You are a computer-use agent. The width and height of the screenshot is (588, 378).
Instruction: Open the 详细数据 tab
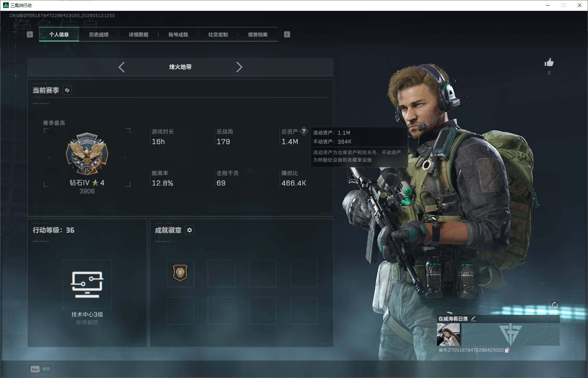138,35
